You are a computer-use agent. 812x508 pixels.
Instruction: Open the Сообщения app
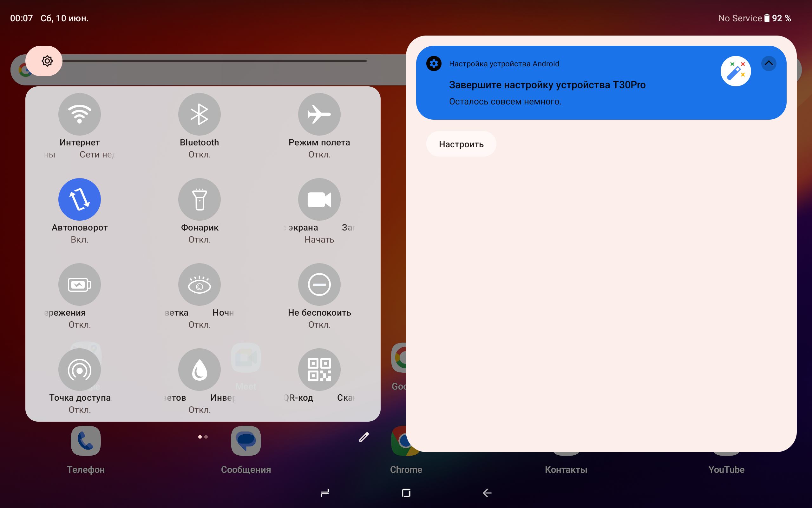pyautogui.click(x=246, y=441)
